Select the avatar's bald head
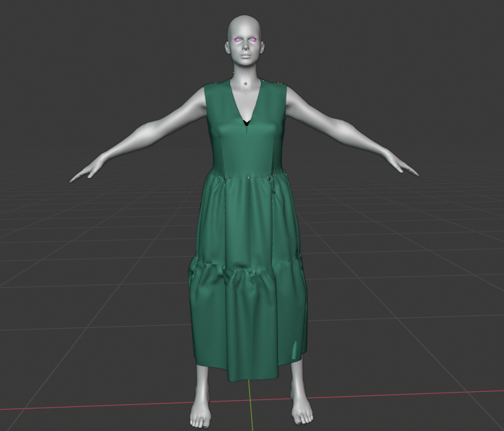 pos(246,26)
